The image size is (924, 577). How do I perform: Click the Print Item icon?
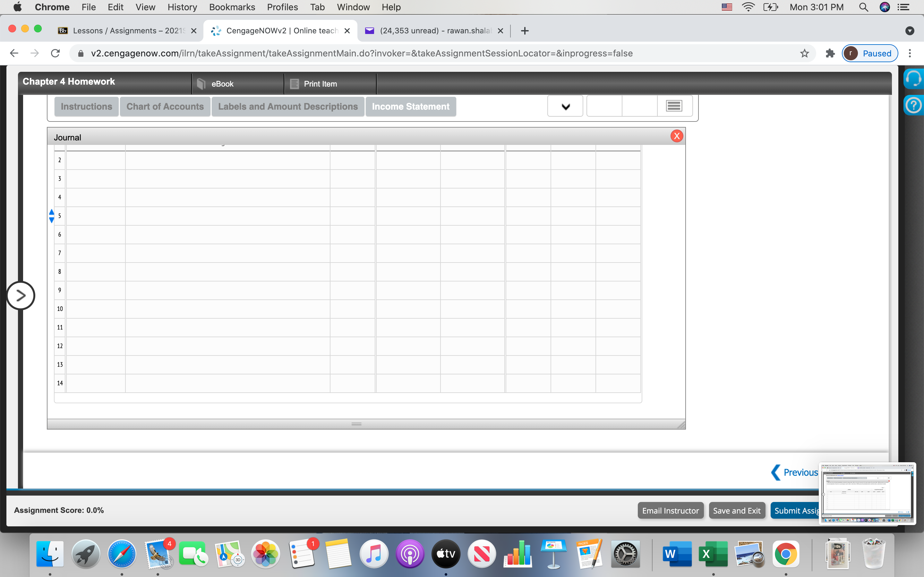pos(294,84)
